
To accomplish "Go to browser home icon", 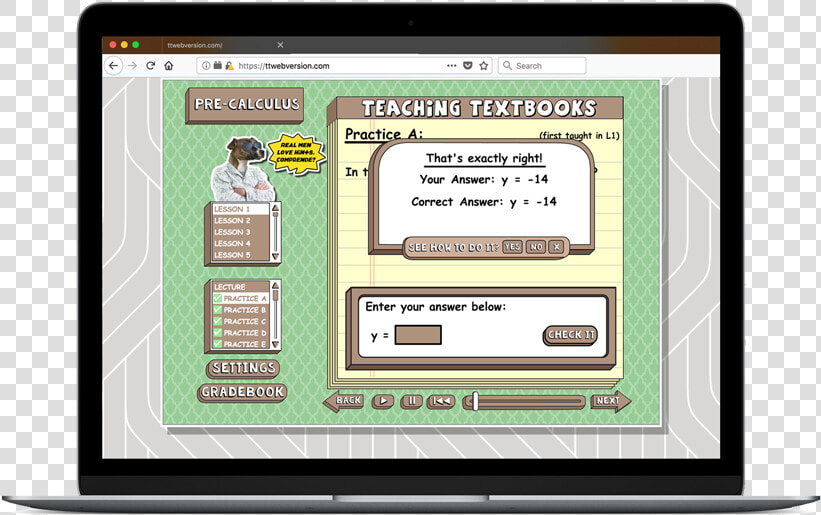I will (169, 65).
